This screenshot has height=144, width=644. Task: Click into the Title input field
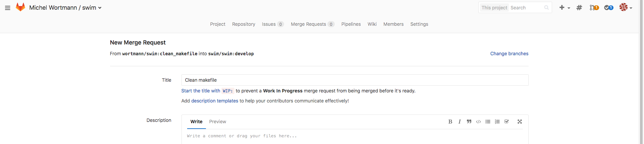click(355, 80)
